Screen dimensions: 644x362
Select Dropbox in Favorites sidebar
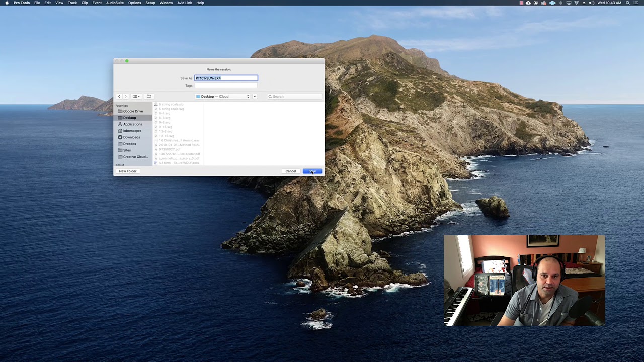coord(133,144)
